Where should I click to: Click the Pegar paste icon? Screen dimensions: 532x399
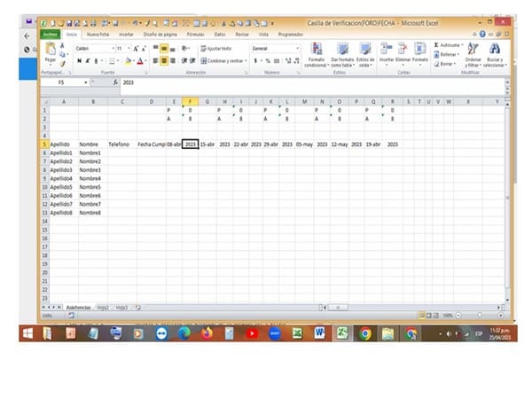coord(51,49)
